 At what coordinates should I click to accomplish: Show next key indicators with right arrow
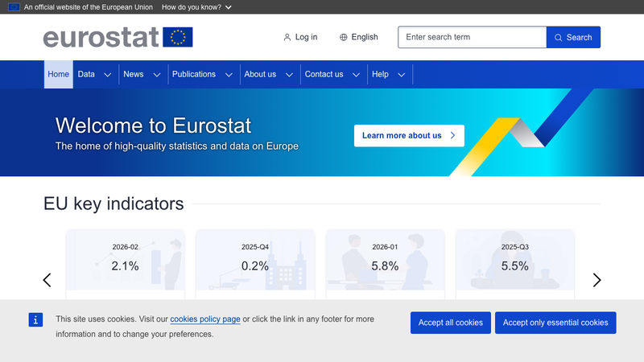(x=597, y=280)
